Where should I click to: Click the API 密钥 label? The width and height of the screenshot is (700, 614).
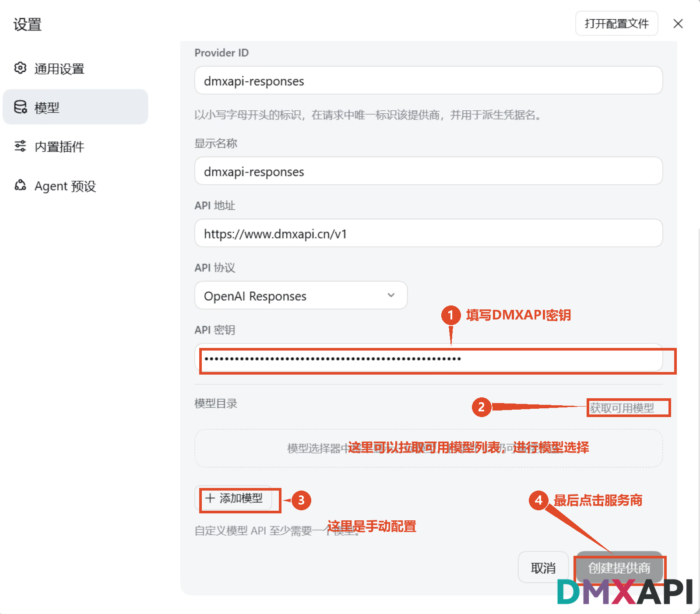point(215,330)
